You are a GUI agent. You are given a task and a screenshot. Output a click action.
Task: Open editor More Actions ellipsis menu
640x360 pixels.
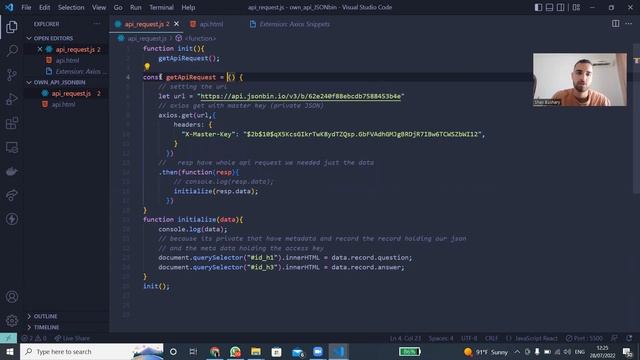pyautogui.click(x=629, y=24)
